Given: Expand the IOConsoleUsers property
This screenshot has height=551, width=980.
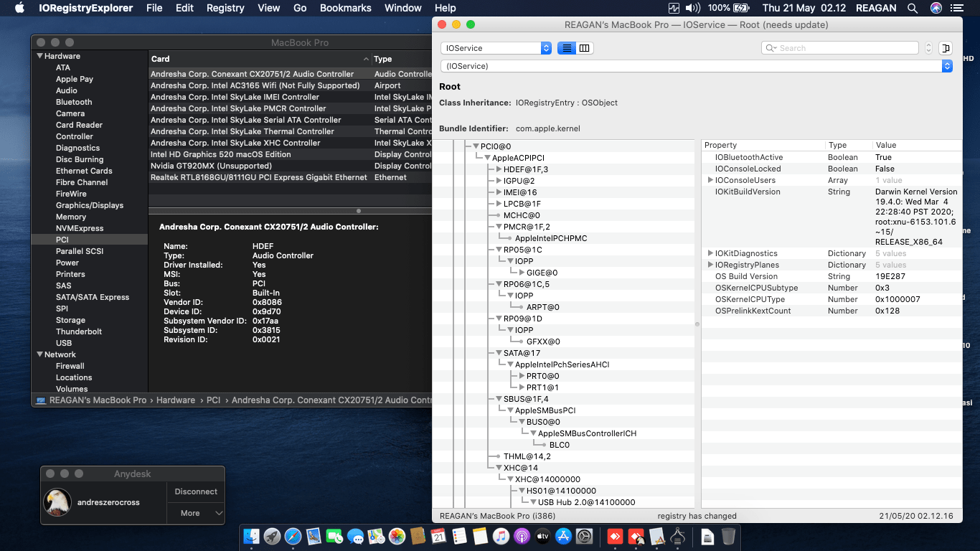Looking at the screenshot, I should click(710, 180).
